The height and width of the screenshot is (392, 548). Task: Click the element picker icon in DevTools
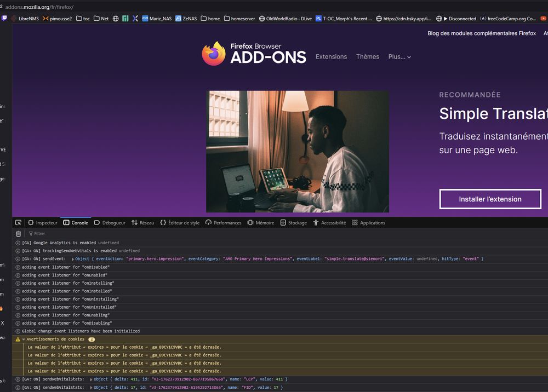(x=18, y=223)
